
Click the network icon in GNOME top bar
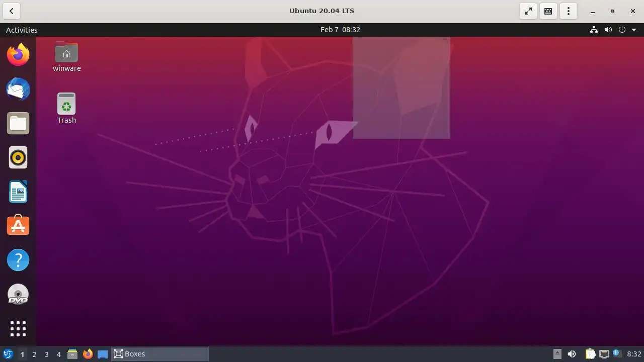pyautogui.click(x=594, y=30)
